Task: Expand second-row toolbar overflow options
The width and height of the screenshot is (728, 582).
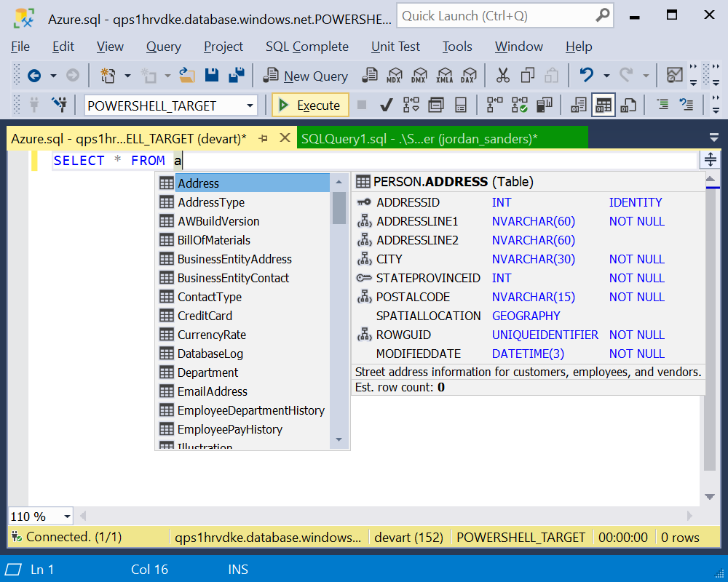Action: (x=716, y=105)
